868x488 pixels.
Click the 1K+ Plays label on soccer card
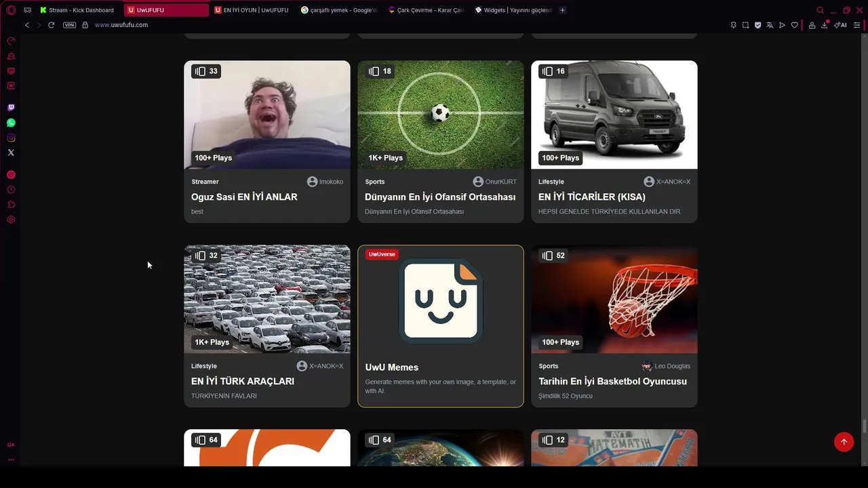coord(386,158)
